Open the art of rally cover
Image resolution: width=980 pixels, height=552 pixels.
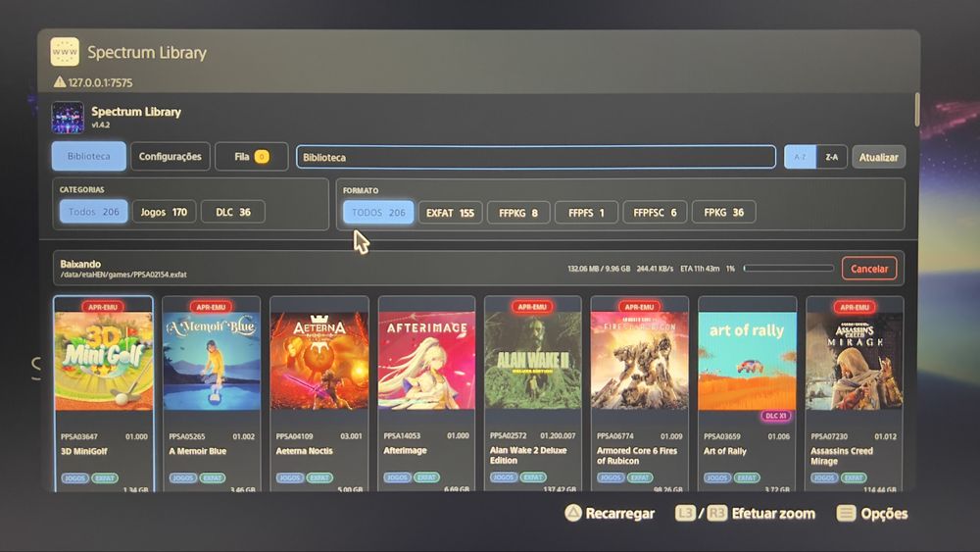(747, 361)
